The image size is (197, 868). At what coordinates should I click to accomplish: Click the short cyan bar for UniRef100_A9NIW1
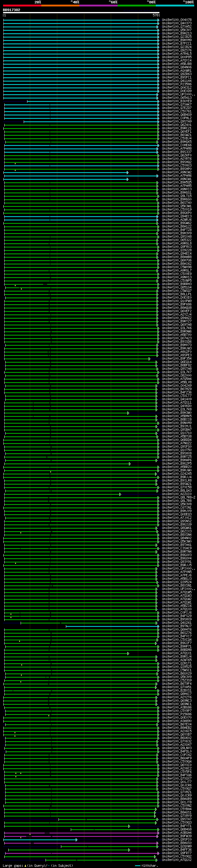[x=66, y=179]
